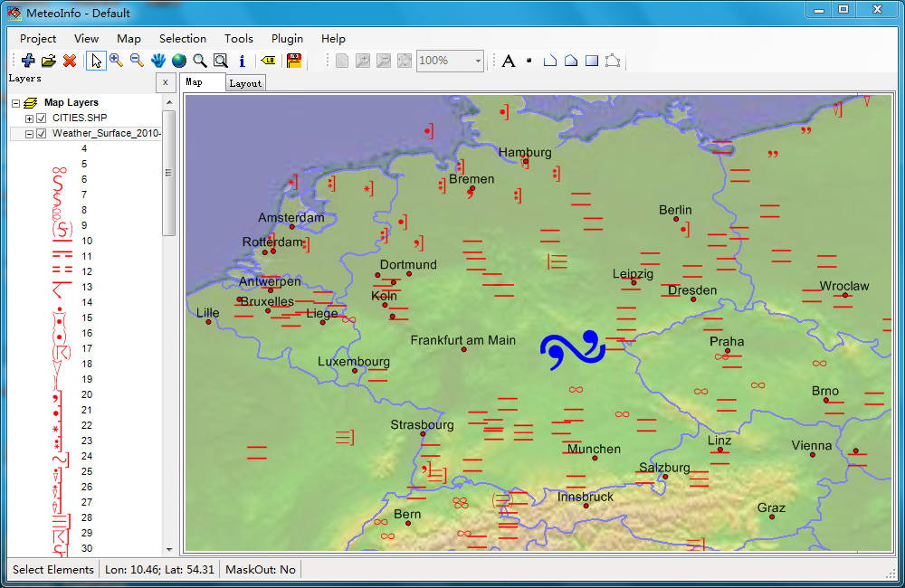Select the polyline drawing tool
Viewport: 905px width, 588px height.
(549, 61)
